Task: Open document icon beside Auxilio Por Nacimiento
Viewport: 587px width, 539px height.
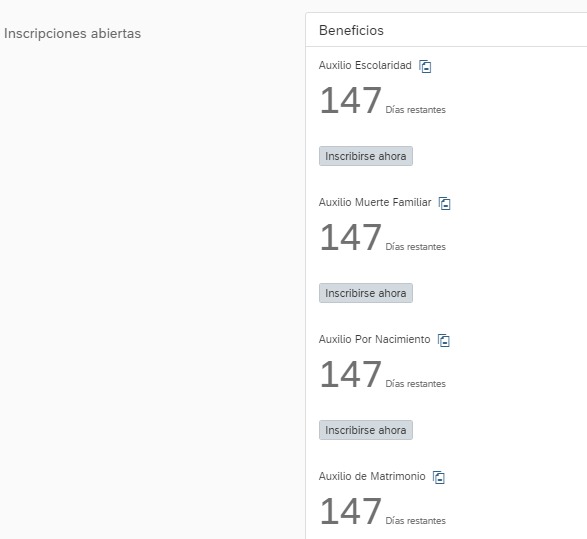Action: coord(444,340)
